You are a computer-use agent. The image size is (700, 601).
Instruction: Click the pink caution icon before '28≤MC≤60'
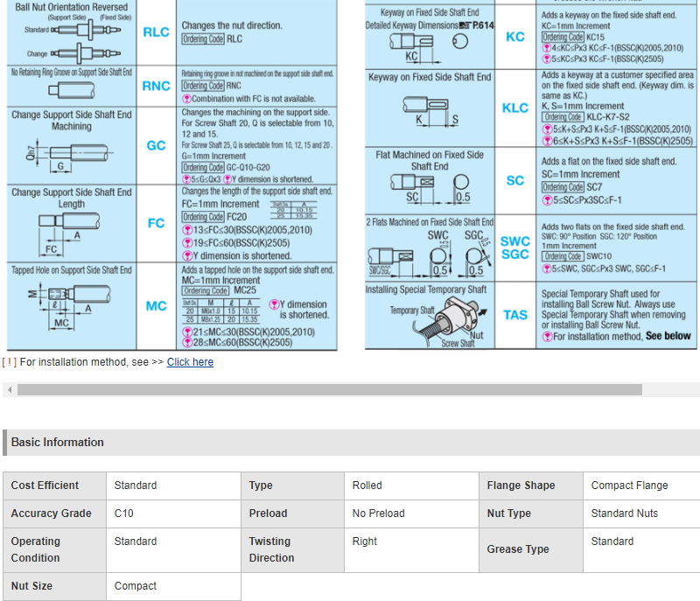pyautogui.click(x=187, y=343)
